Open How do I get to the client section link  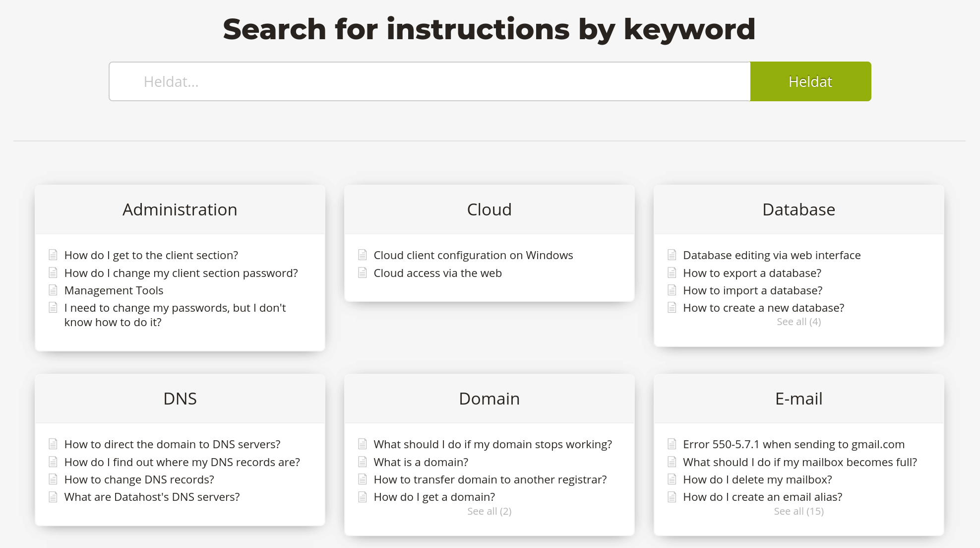tap(151, 255)
